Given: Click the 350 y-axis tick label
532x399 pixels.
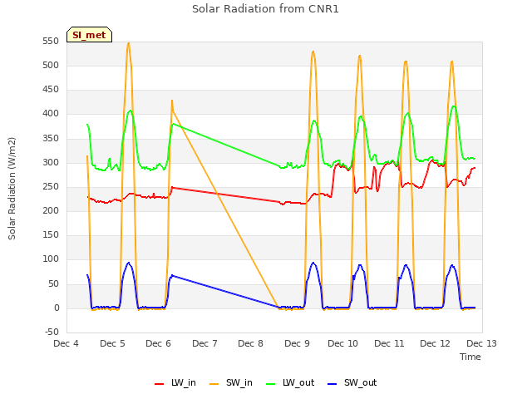Looking at the screenshot, I should [51, 139].
